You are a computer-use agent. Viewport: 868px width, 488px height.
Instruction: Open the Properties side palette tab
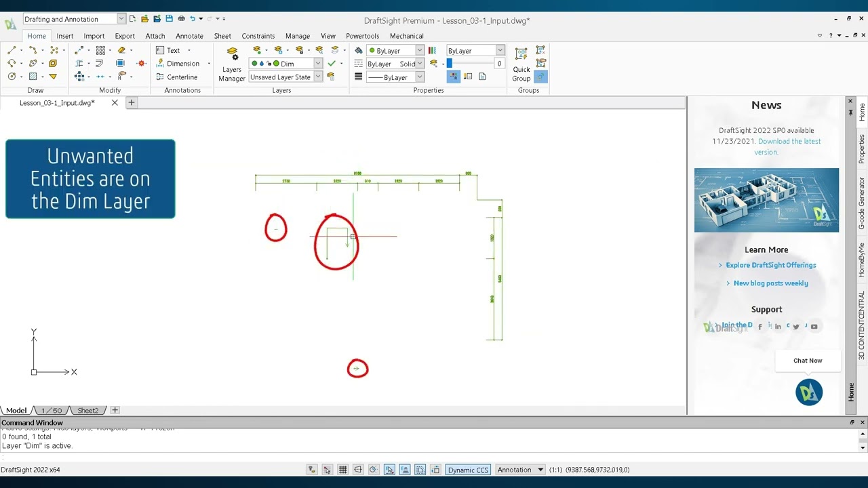pyautogui.click(x=862, y=148)
